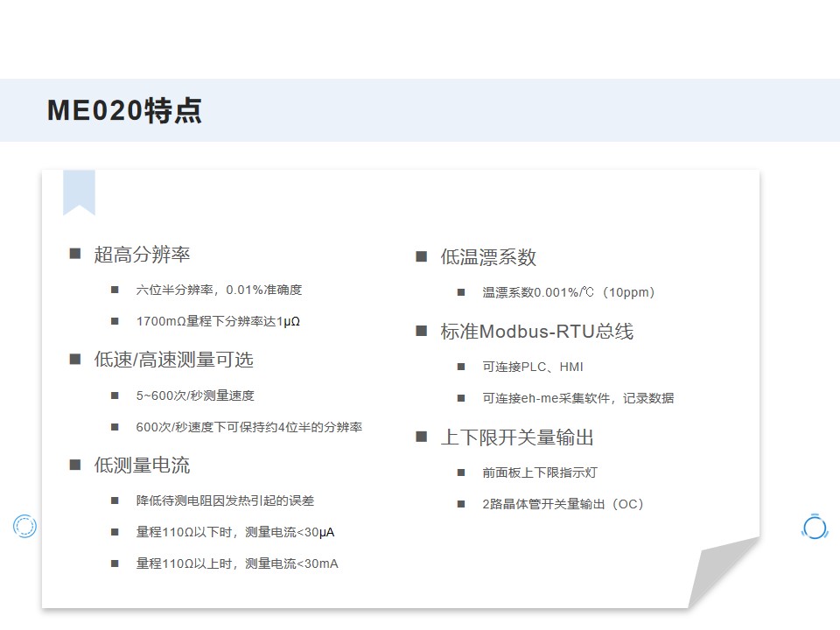This screenshot has height=630, width=840.
Task: Click the text 六位半分辨率，0.01%准确度
Action: pyautogui.click(x=219, y=290)
